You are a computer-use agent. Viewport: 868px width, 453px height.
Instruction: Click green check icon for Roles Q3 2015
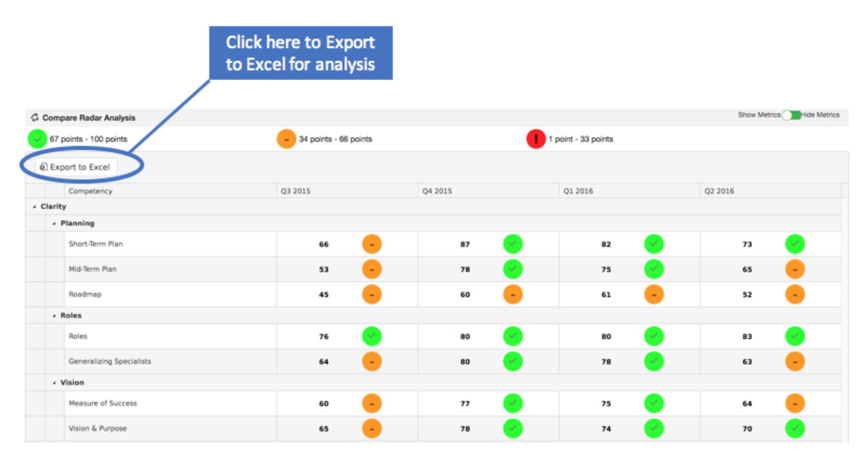tap(372, 336)
